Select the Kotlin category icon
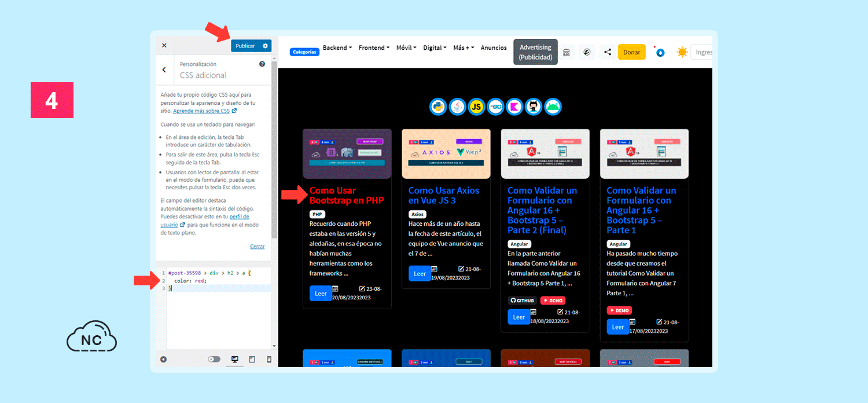Viewport: 868px width, 403px height. [x=514, y=107]
